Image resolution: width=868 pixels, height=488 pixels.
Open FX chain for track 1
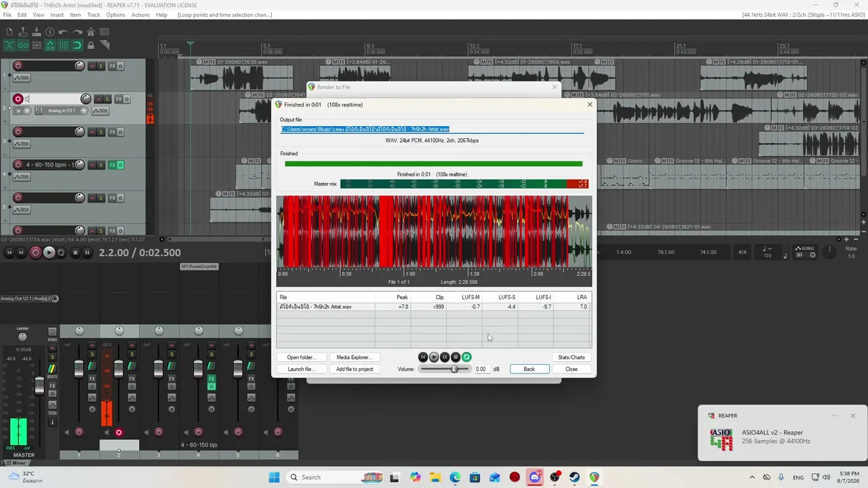[112, 66]
